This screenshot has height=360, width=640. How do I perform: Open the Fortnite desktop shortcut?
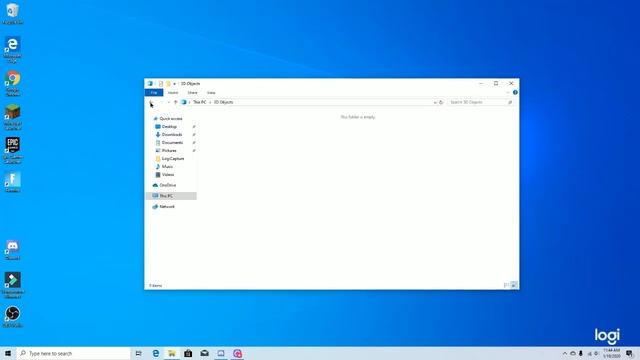(12, 182)
